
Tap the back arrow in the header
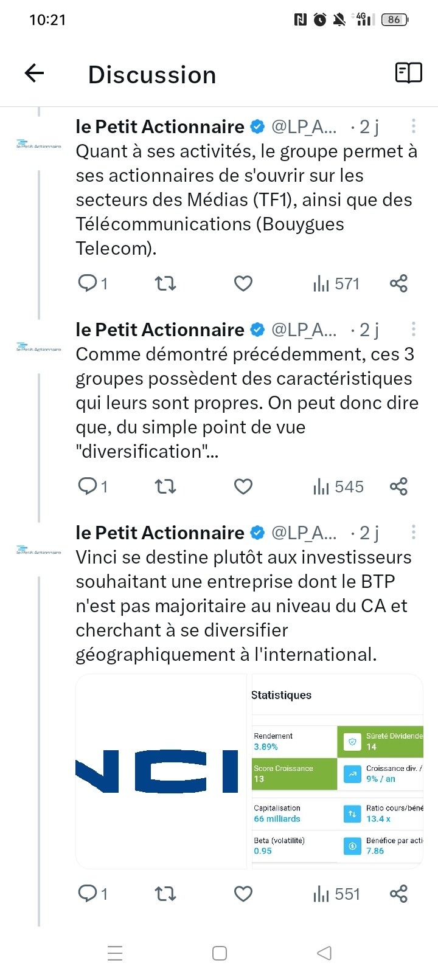(x=35, y=74)
